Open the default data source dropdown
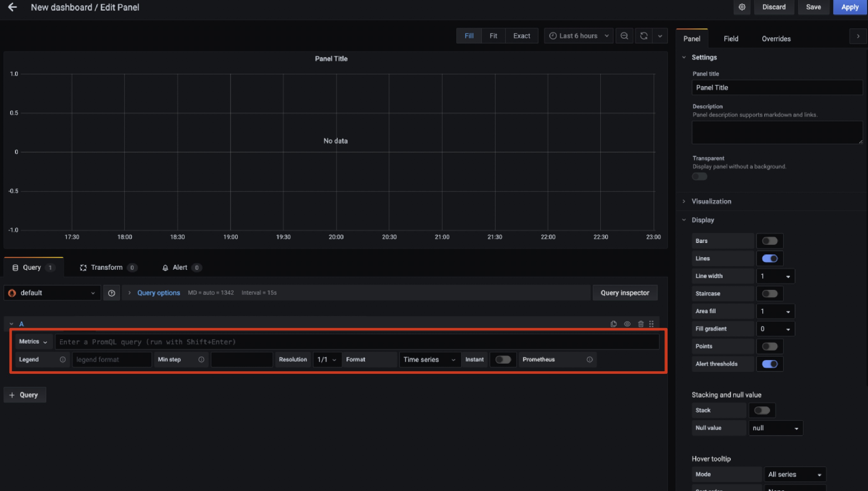The image size is (868, 491). click(x=52, y=293)
